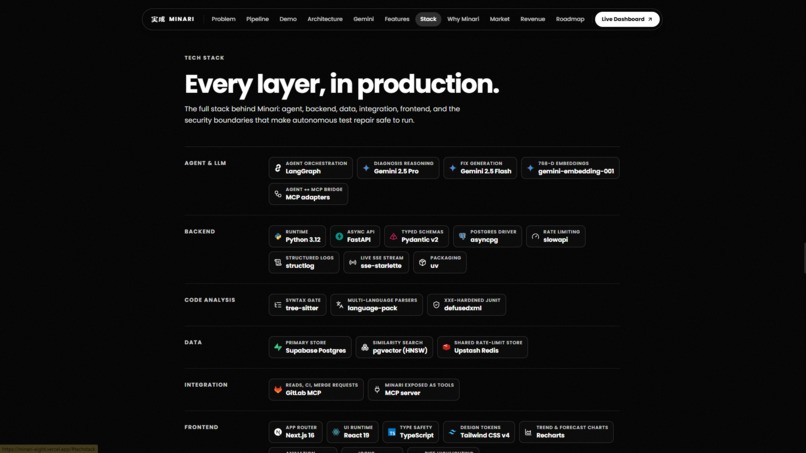This screenshot has height=453, width=806.
Task: Open the Features nav item
Action: pyautogui.click(x=397, y=19)
